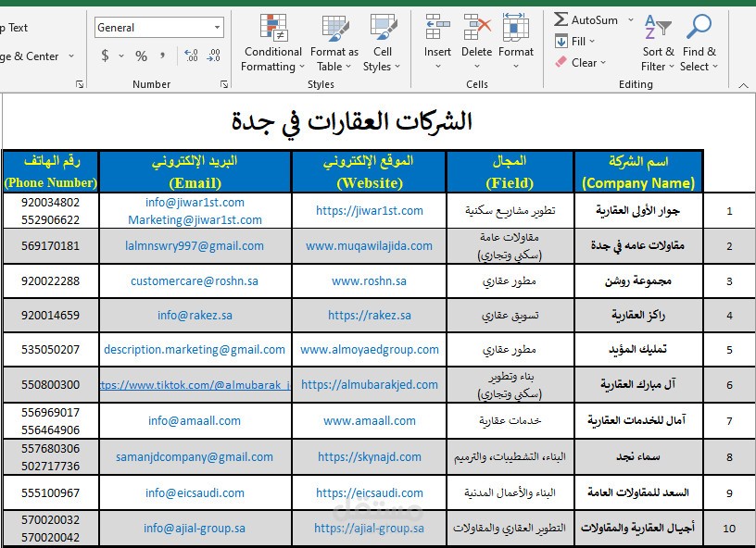Image resolution: width=756 pixels, height=548 pixels.
Task: Open www.almoyaedgroup.com link
Action: (370, 349)
